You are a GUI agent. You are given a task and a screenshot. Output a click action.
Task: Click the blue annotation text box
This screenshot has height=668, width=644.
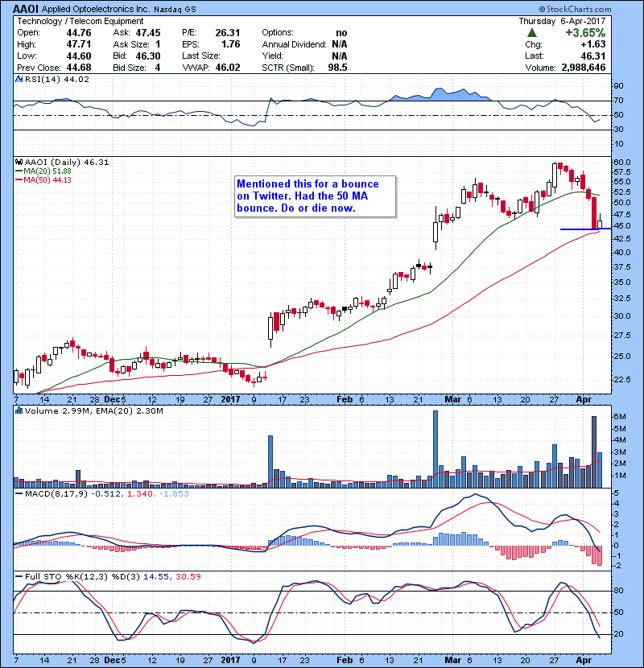[315, 196]
